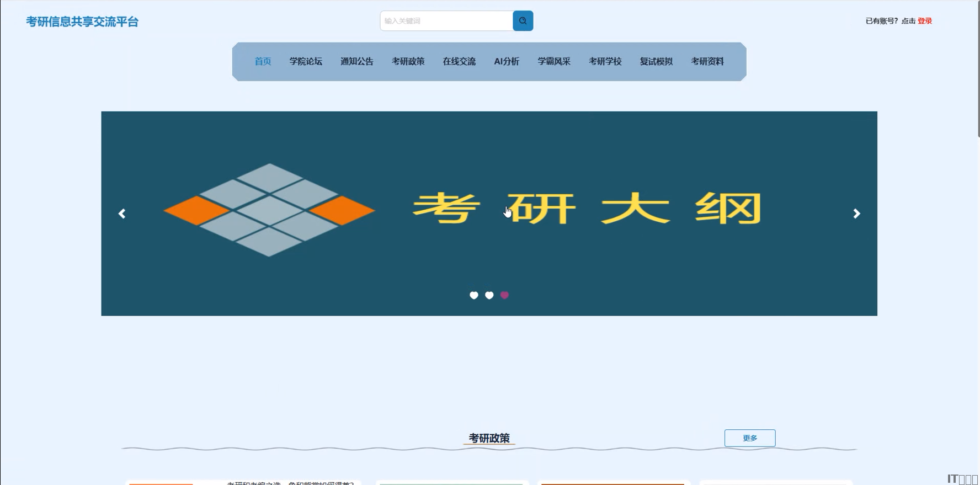Viewport: 980px width, 485px height.
Task: Open 考研政策 in navigation bar
Action: click(408, 61)
